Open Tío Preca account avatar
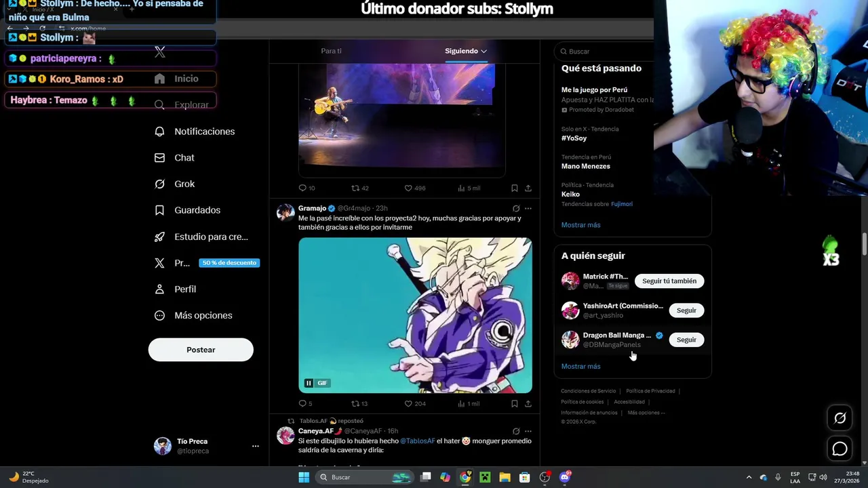Screen dimensions: 868x488 (x=163, y=446)
